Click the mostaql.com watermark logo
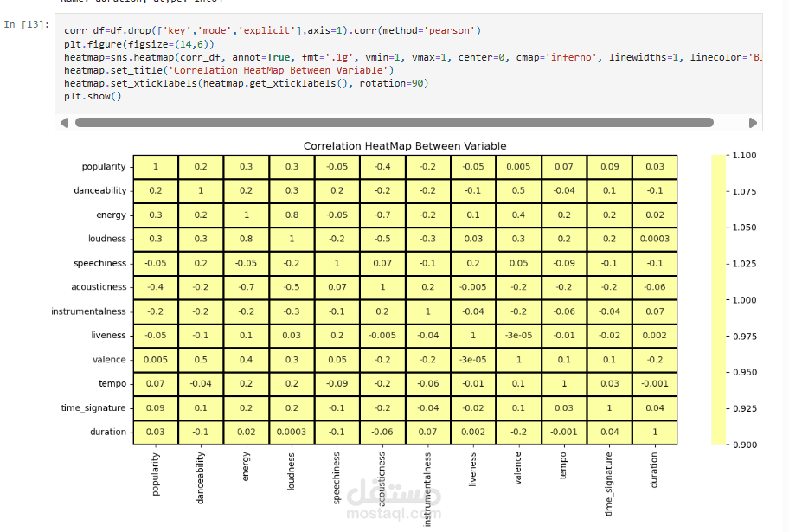 coord(394,501)
